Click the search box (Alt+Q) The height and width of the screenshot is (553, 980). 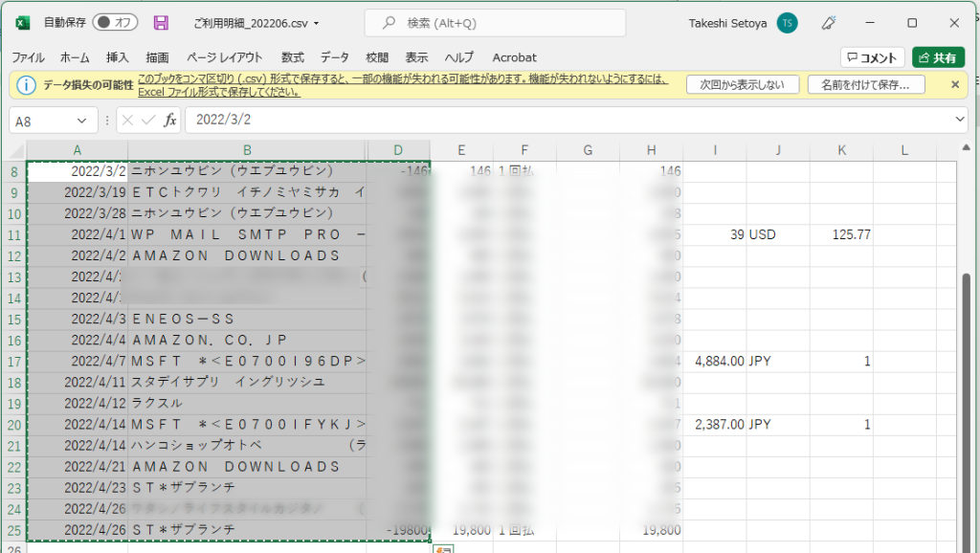(495, 23)
